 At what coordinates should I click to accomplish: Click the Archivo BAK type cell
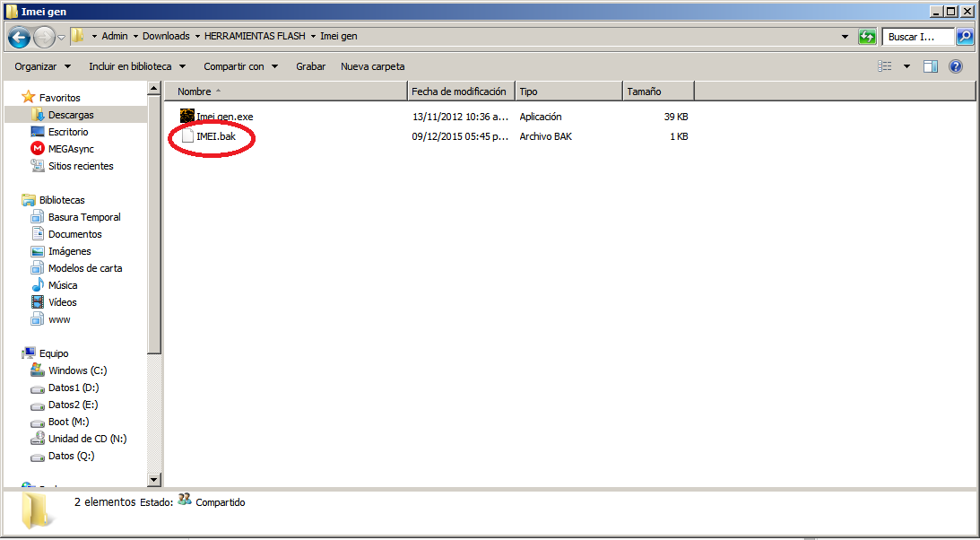(x=546, y=136)
